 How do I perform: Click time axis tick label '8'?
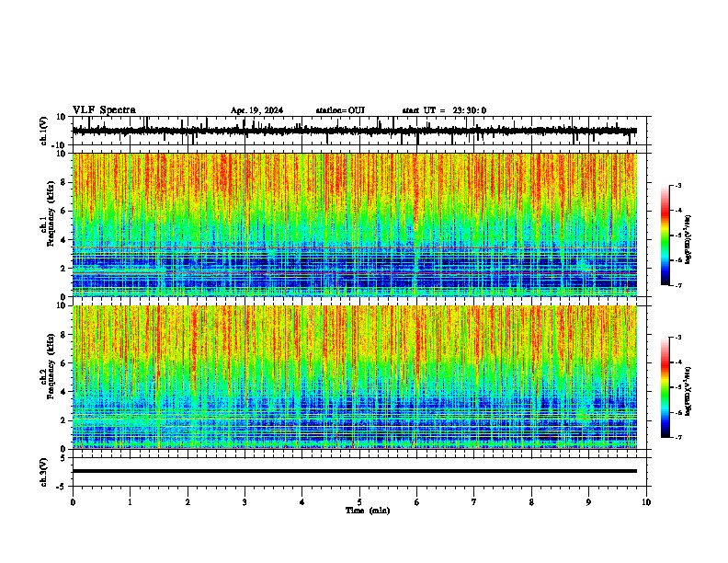531,502
